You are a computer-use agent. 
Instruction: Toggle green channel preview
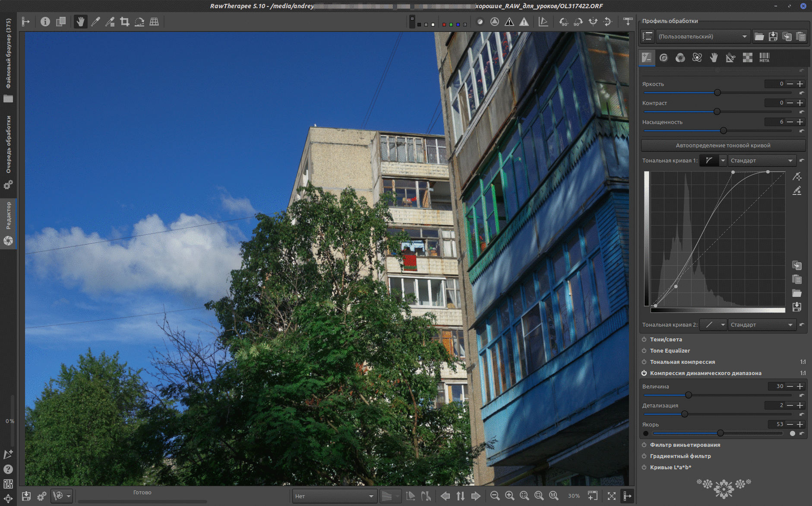click(451, 25)
